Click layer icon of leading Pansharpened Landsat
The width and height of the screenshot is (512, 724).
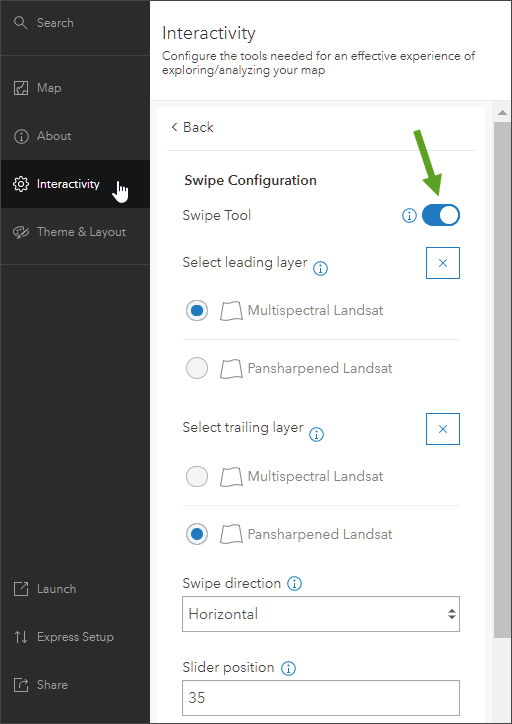coord(231,369)
